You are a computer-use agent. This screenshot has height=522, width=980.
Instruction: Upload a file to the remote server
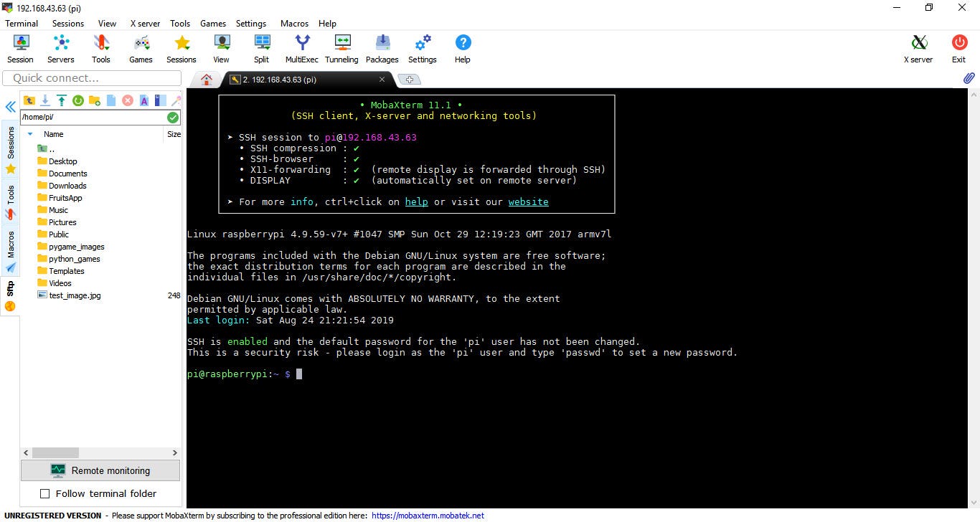pos(61,100)
